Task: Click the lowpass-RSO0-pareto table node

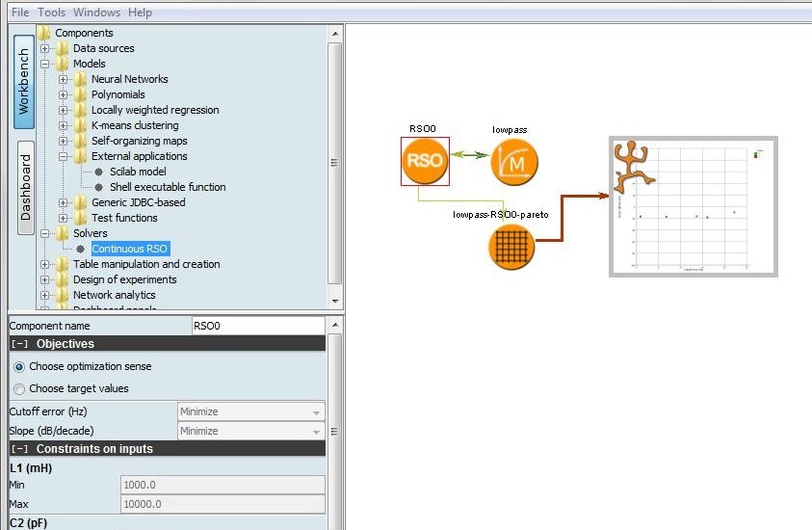Action: pos(511,245)
